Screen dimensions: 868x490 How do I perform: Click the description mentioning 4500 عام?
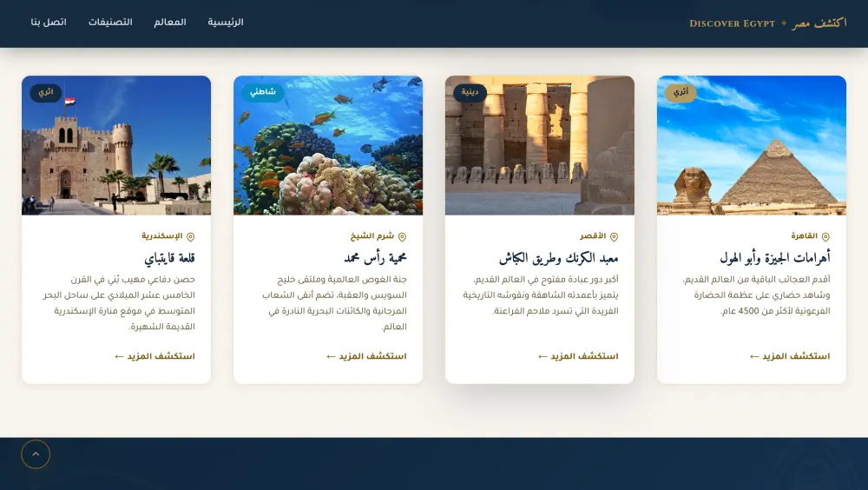coord(756,295)
